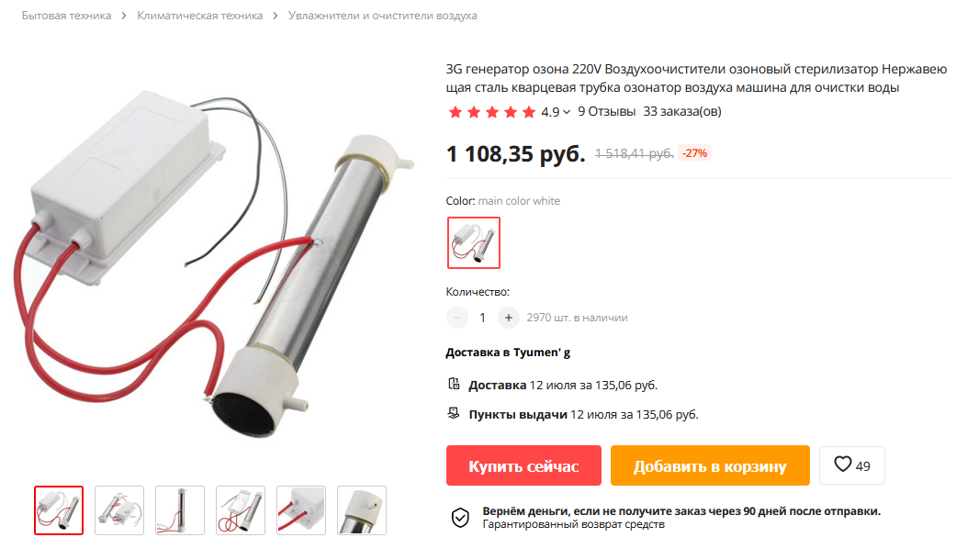
Task: Click the heart wishlist icon
Action: [842, 465]
